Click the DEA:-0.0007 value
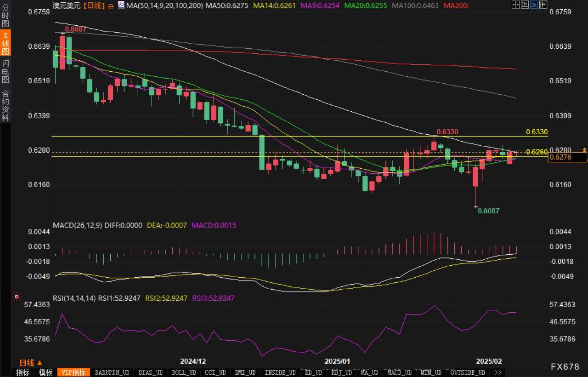 (x=167, y=225)
